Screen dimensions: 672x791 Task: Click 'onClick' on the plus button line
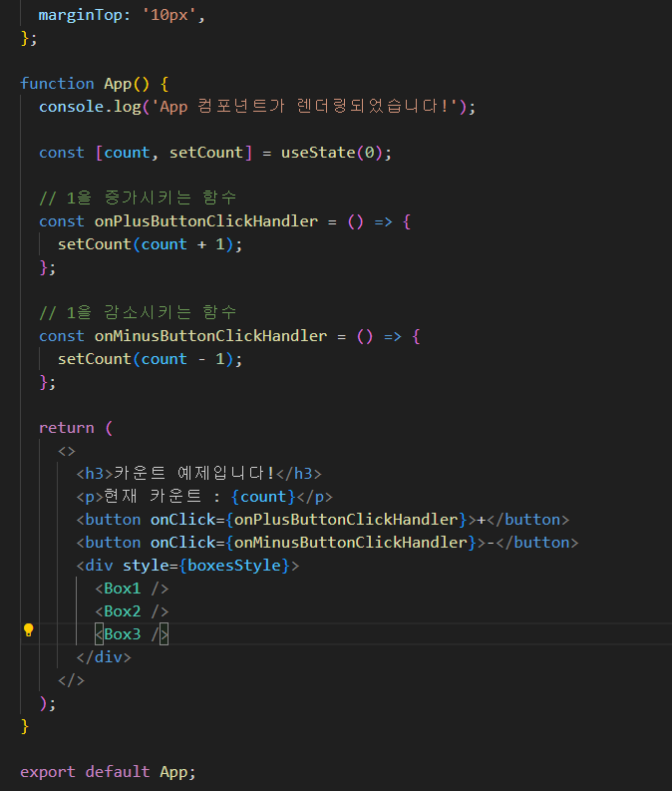click(x=183, y=519)
